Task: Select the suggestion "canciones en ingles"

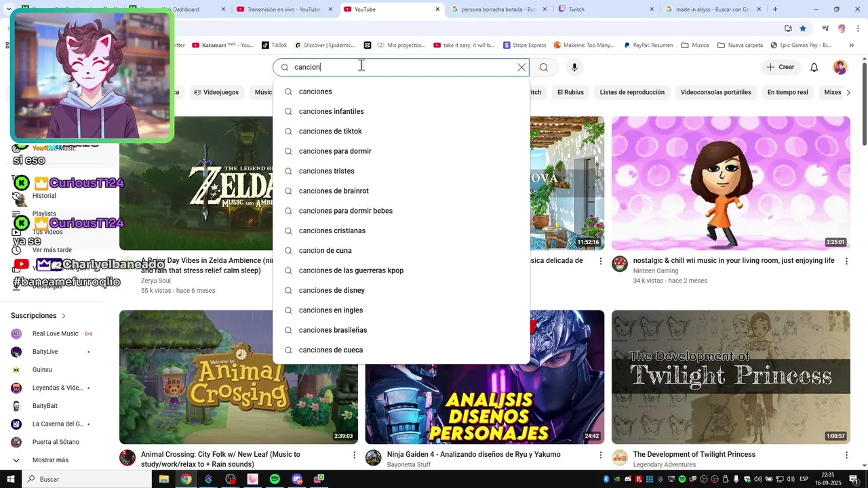Action: [x=401, y=310]
